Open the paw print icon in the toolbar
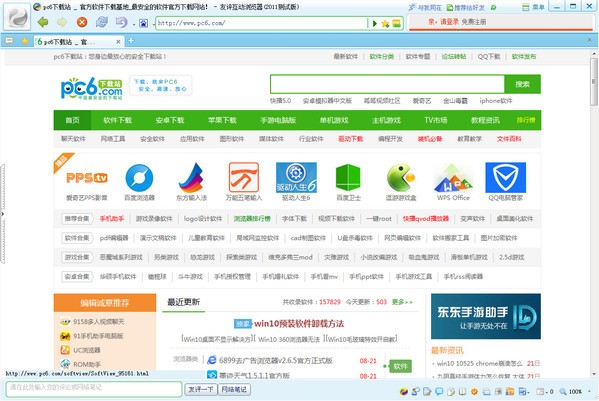This screenshot has width=599, height=401. pyautogui.click(x=143, y=23)
